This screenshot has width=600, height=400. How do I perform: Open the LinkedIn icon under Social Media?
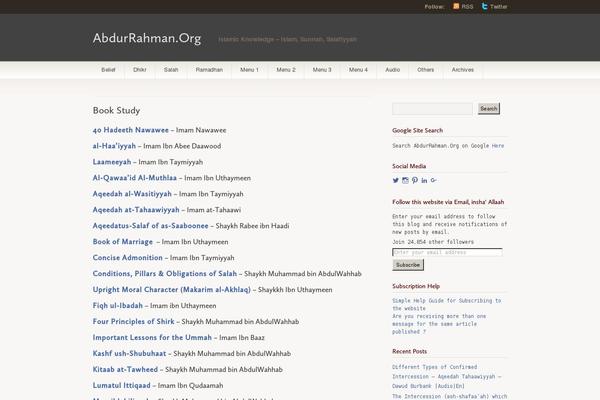click(424, 180)
